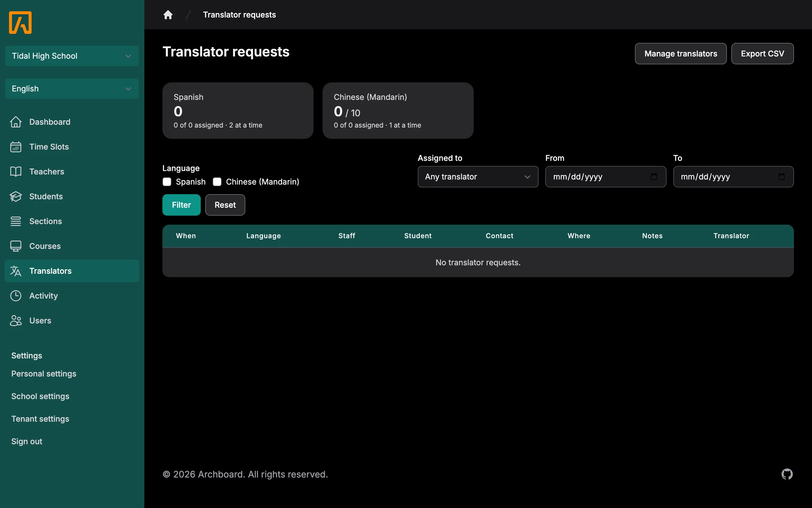The width and height of the screenshot is (812, 508).
Task: Click the Students graduation cap icon
Action: (16, 196)
